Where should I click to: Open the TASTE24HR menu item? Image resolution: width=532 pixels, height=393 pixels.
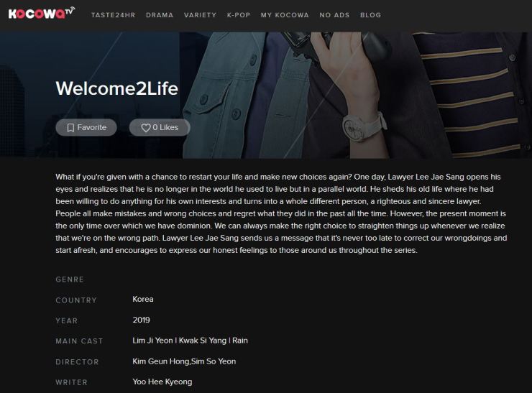pos(114,15)
